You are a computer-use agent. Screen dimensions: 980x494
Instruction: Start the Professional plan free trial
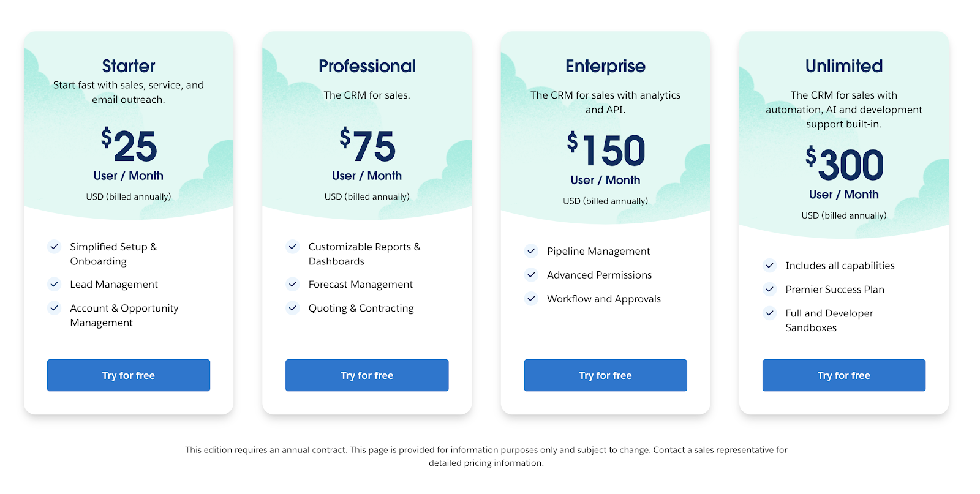[367, 375]
